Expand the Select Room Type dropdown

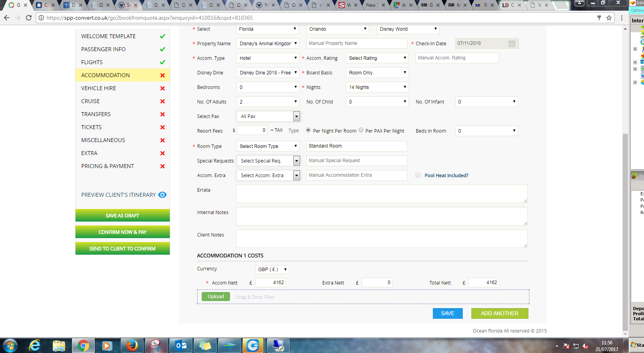(x=268, y=146)
